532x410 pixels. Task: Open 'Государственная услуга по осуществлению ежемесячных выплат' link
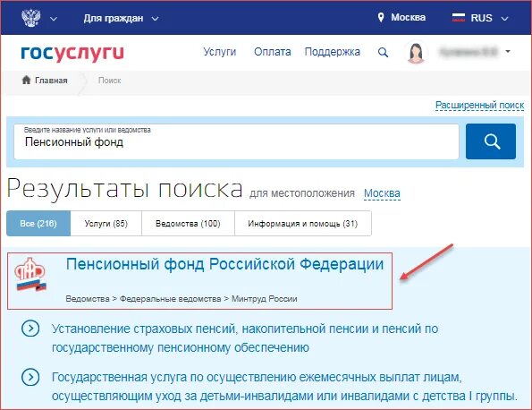[284, 387]
